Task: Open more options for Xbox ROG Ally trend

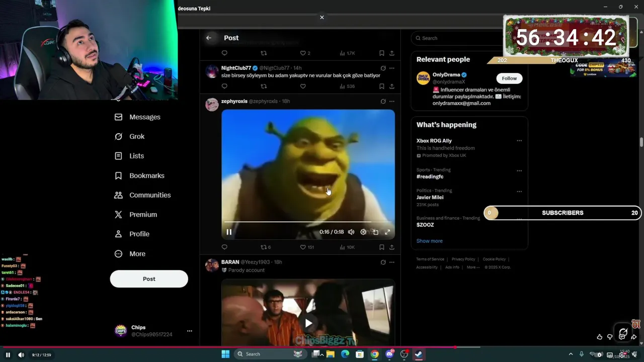Action: pos(519,141)
